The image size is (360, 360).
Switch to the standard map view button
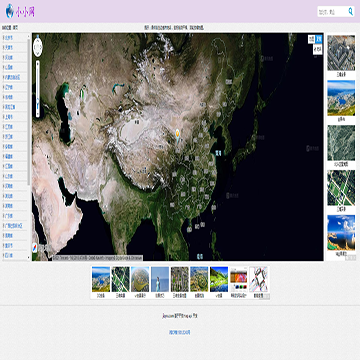tap(311, 39)
